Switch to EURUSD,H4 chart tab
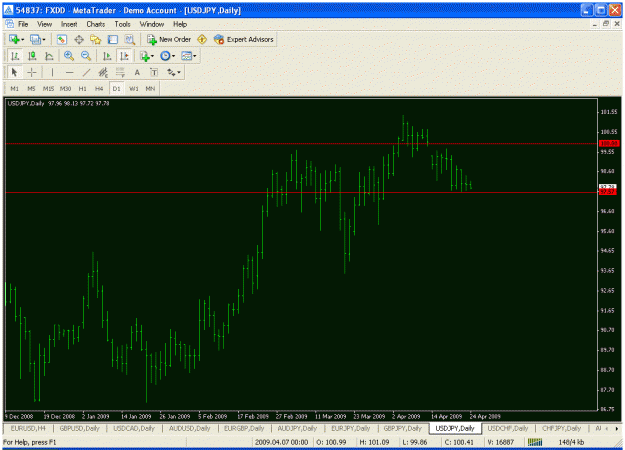Image resolution: width=625 pixels, height=450 pixels. pos(28,428)
